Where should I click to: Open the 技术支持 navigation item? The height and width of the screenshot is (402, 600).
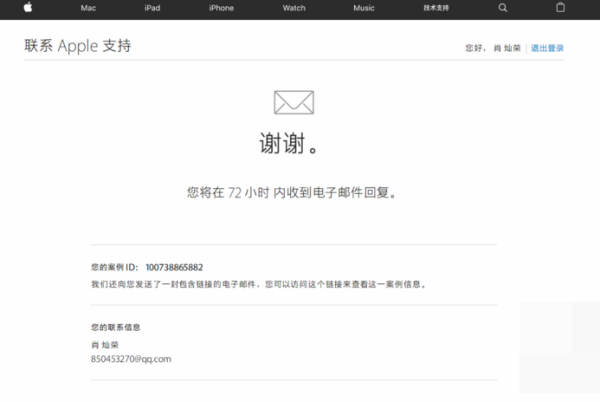(x=436, y=8)
